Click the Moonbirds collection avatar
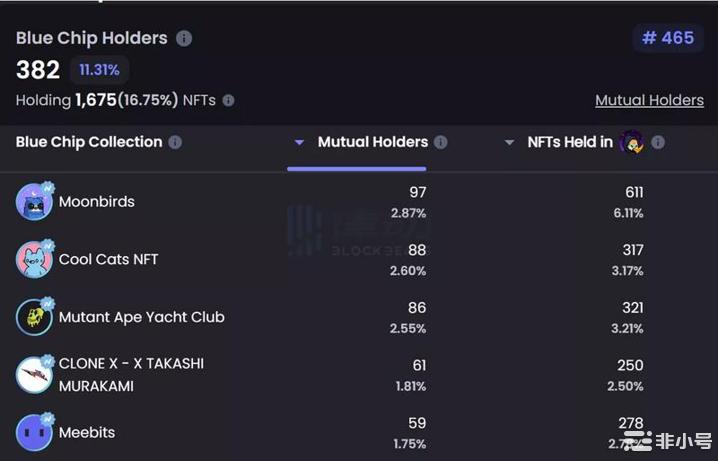718x461 pixels. [x=34, y=202]
